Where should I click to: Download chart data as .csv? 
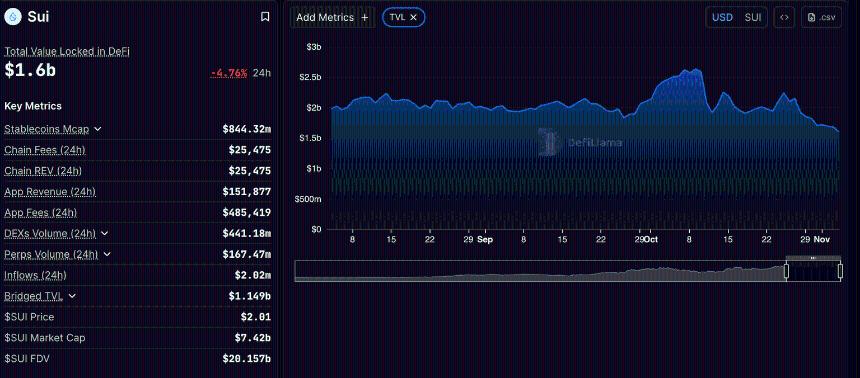[x=821, y=17]
